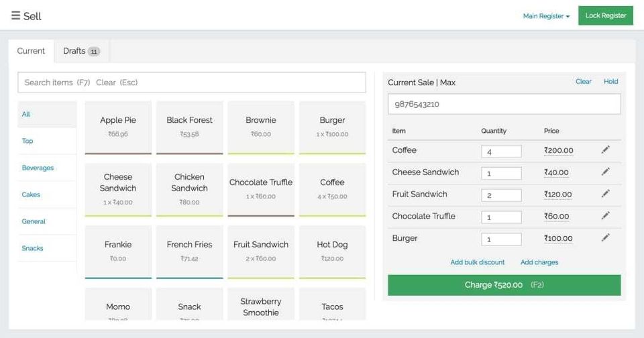
Task: Switch to the Drafts tab
Action: pos(80,51)
